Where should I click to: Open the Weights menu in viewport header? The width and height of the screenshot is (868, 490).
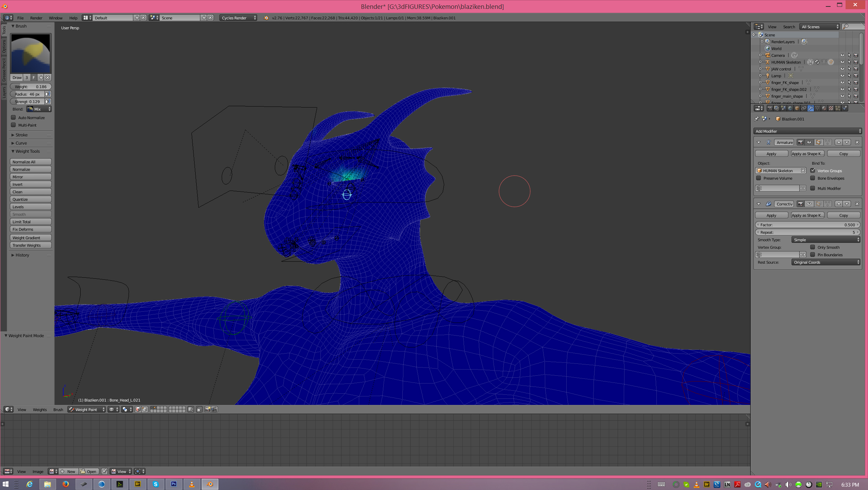(x=39, y=409)
